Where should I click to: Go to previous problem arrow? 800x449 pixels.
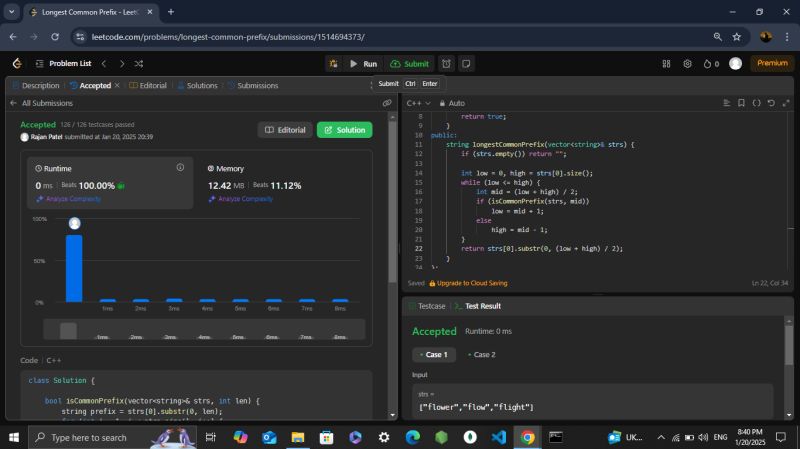pyautogui.click(x=104, y=64)
